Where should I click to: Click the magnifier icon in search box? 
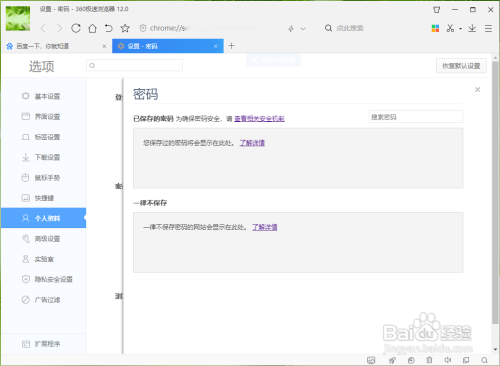tap(328, 28)
